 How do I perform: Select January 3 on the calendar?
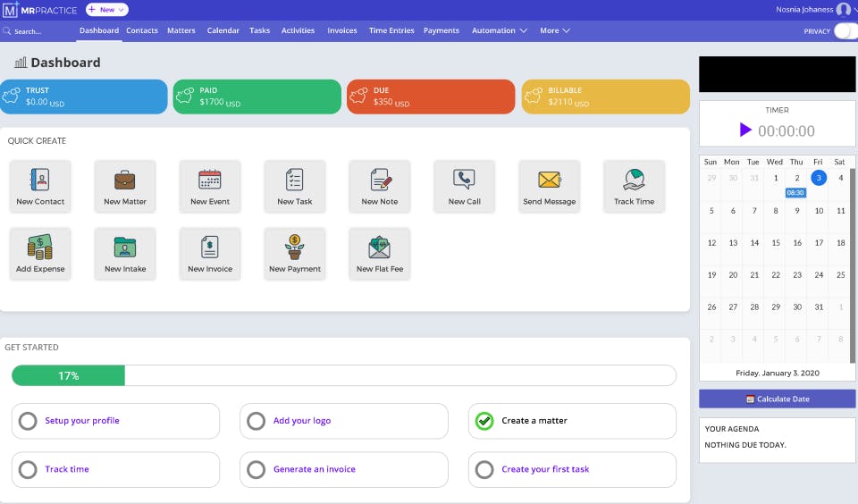[x=819, y=178]
